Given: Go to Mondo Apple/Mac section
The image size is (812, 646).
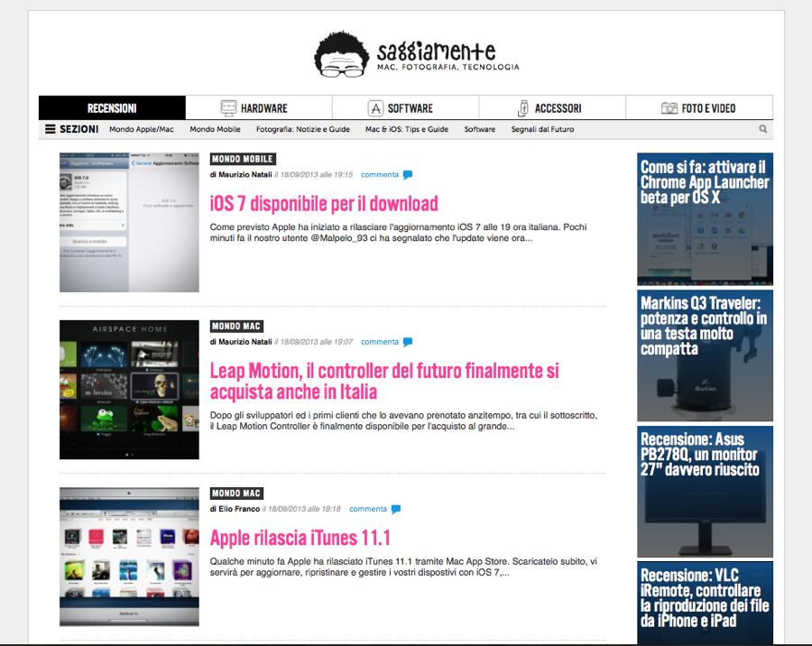Looking at the screenshot, I should 142,129.
